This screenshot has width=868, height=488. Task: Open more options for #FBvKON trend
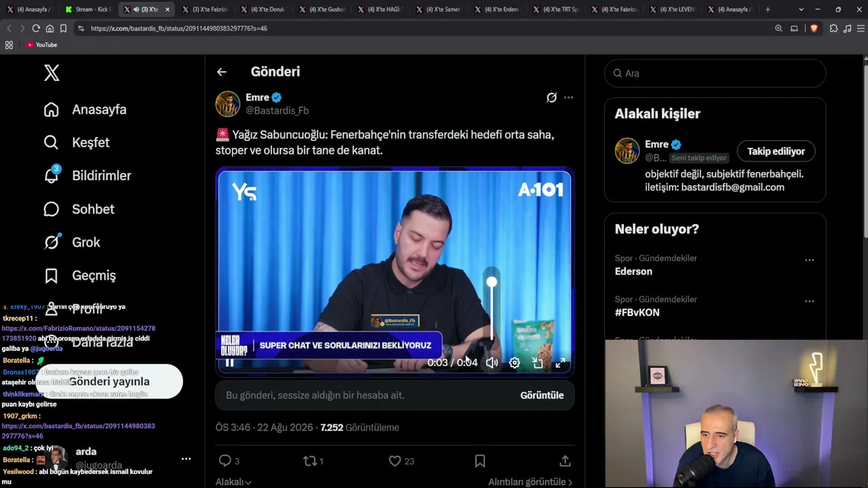tap(809, 301)
